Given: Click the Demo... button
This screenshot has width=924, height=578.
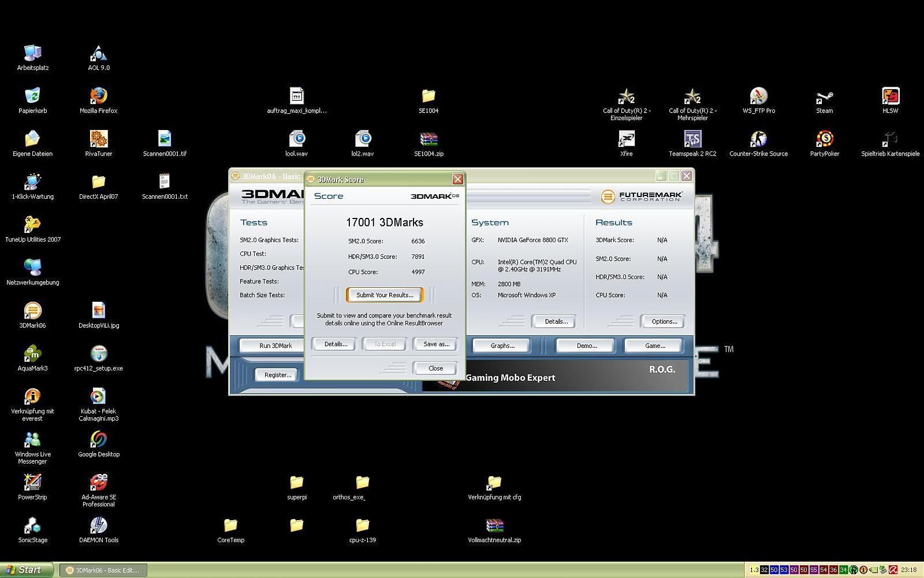Looking at the screenshot, I should click(x=587, y=346).
